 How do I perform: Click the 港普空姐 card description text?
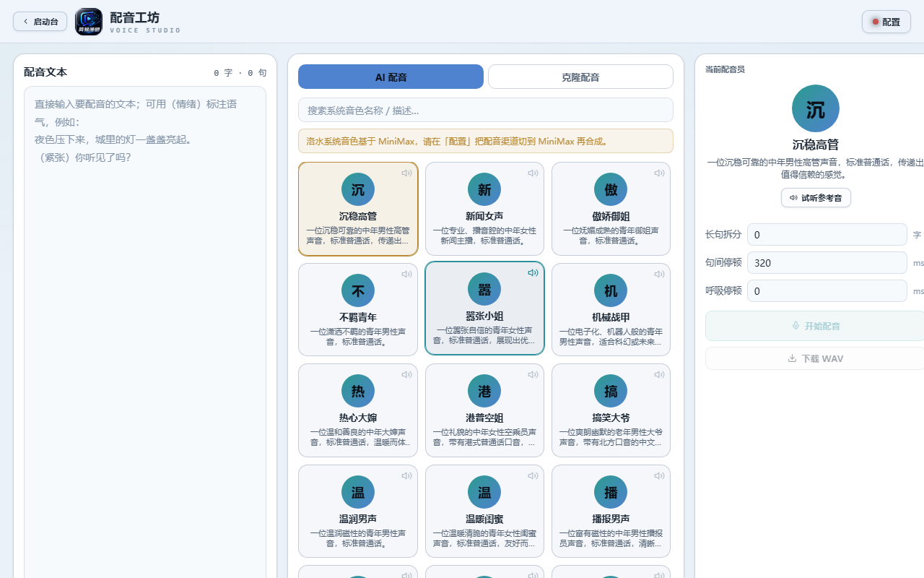coord(484,437)
